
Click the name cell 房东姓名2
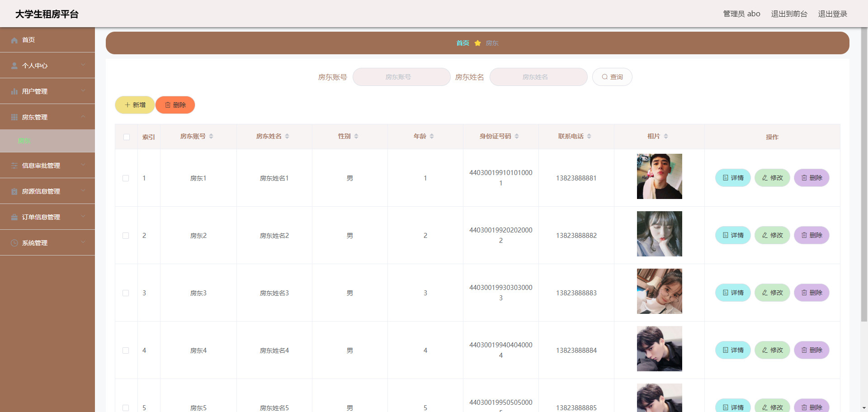pos(274,236)
